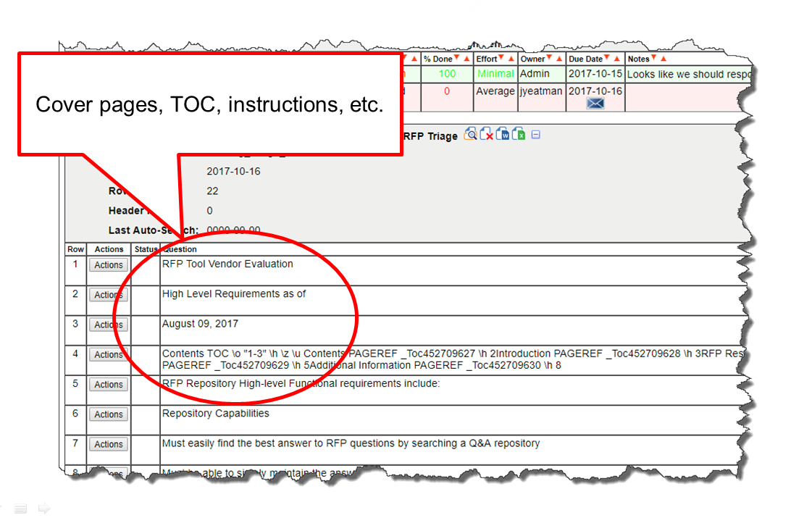Open Actions menu for row 1

(x=108, y=265)
